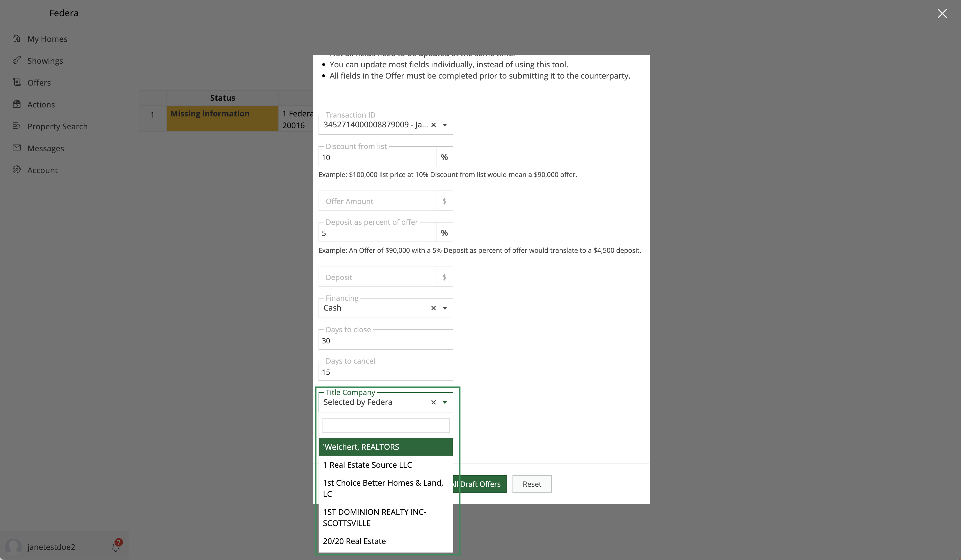Go to the Showings page
The image size is (961, 560).
point(45,61)
